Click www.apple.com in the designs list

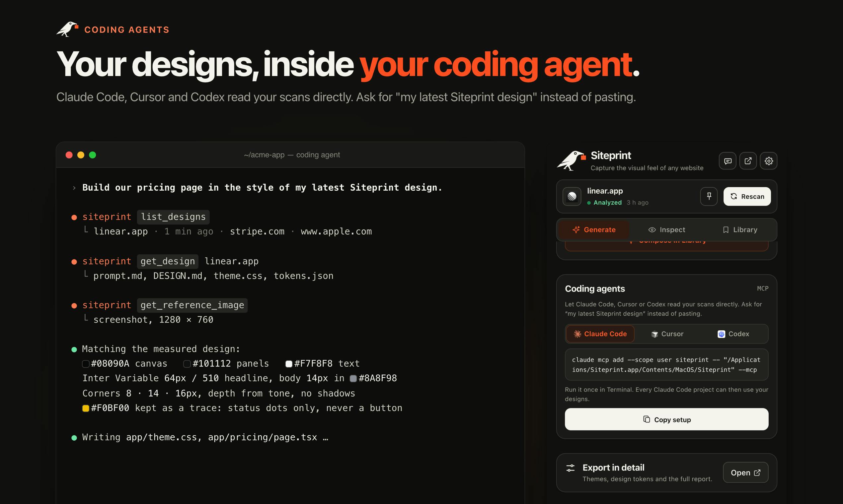coord(336,232)
